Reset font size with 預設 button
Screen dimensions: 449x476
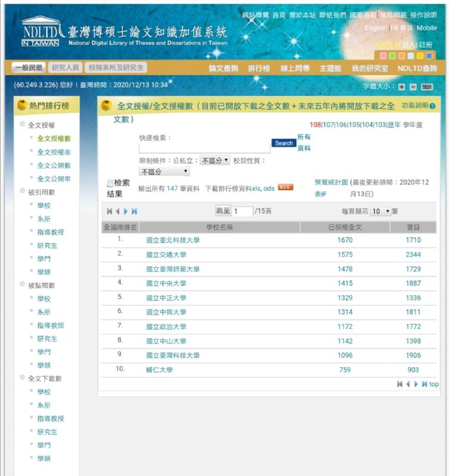(x=426, y=87)
